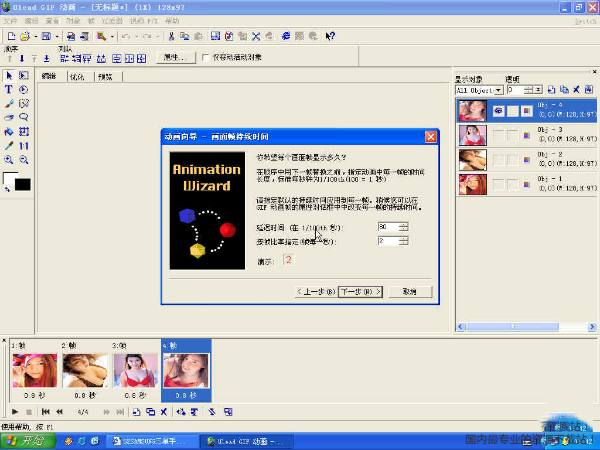
Task: Switch to the Optimize tab
Action: (x=77, y=76)
